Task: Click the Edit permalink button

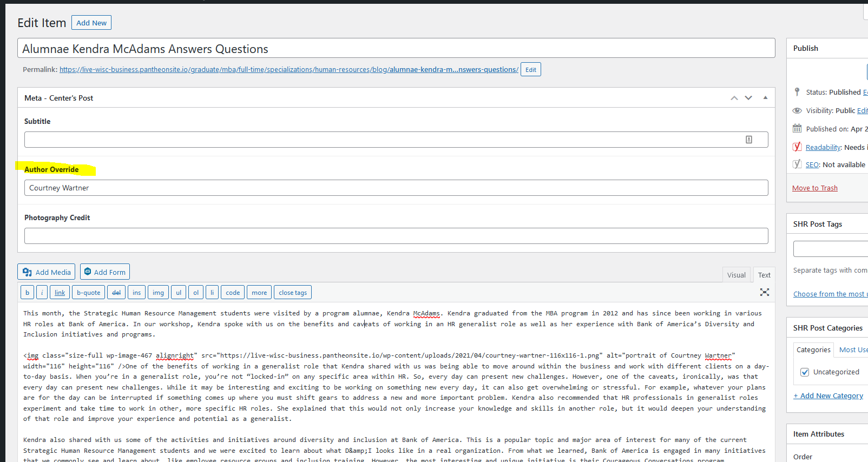Action: [x=530, y=70]
